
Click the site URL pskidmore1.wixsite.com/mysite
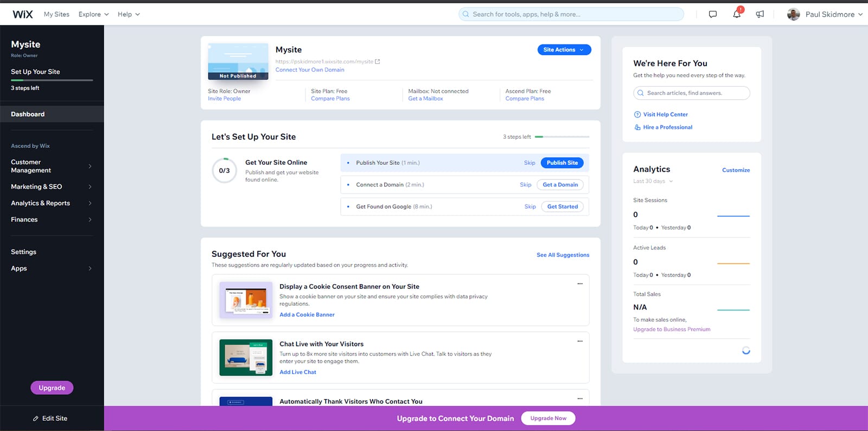324,62
